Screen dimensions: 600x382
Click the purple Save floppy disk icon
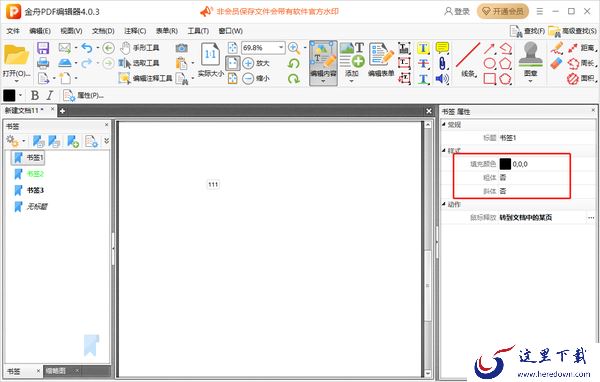point(43,48)
